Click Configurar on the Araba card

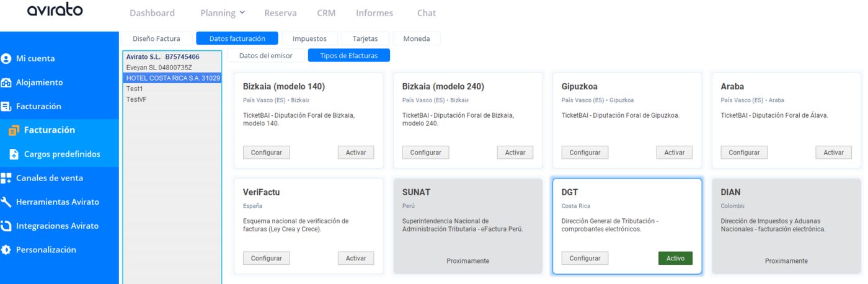click(x=744, y=153)
